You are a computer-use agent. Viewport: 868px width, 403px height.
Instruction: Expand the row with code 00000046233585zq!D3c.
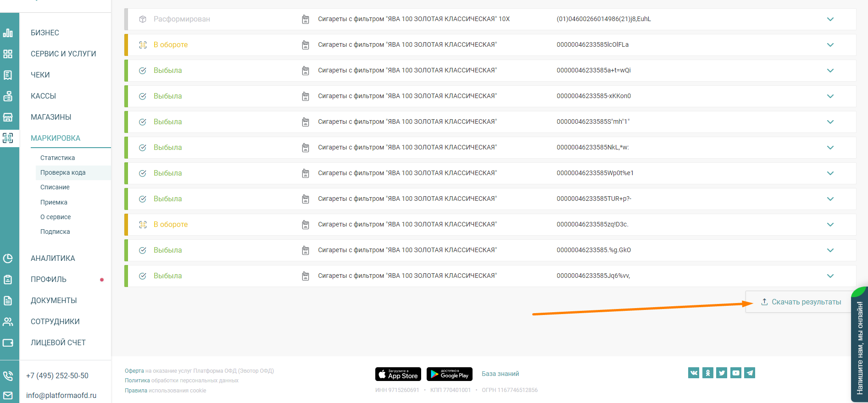click(x=830, y=225)
